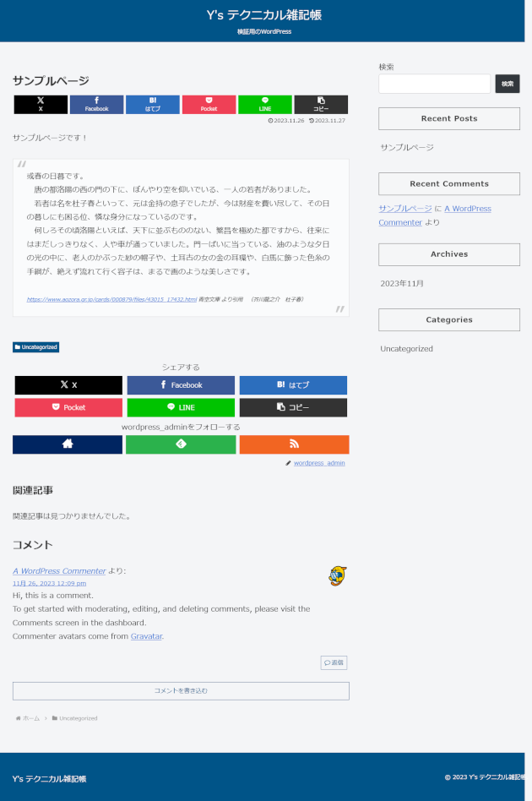
Task: Click the small LINE share button under the title
Action: (264, 105)
